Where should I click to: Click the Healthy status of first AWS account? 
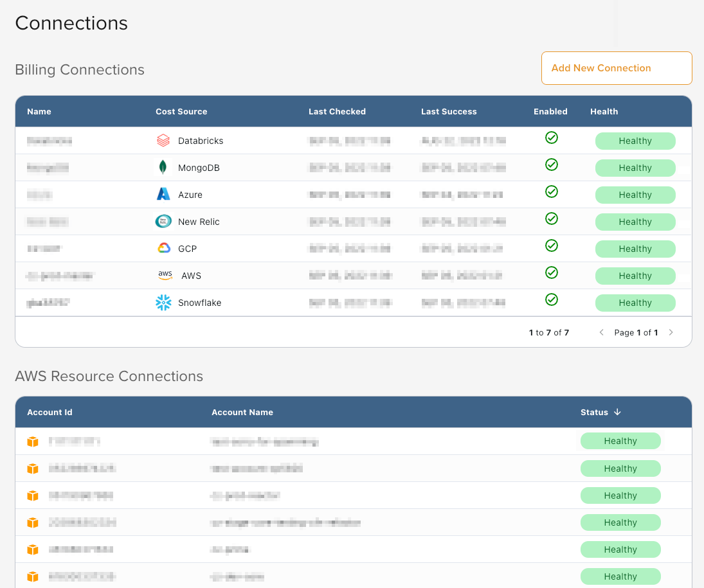620,441
